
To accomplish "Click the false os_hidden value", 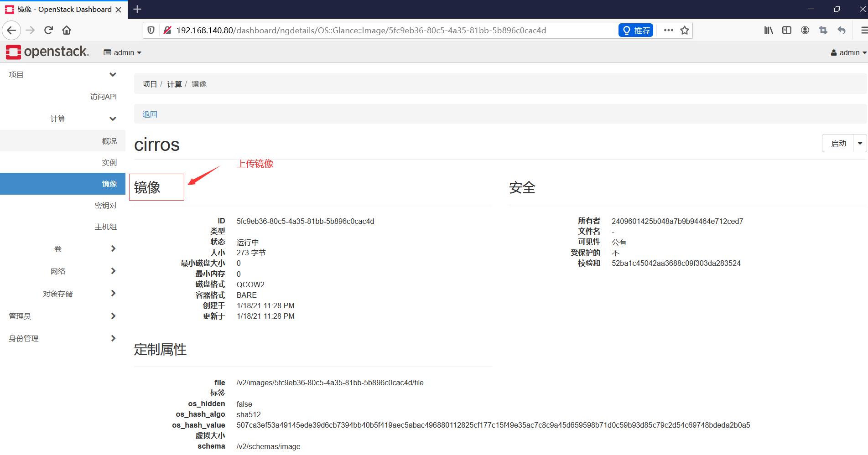I will (244, 404).
